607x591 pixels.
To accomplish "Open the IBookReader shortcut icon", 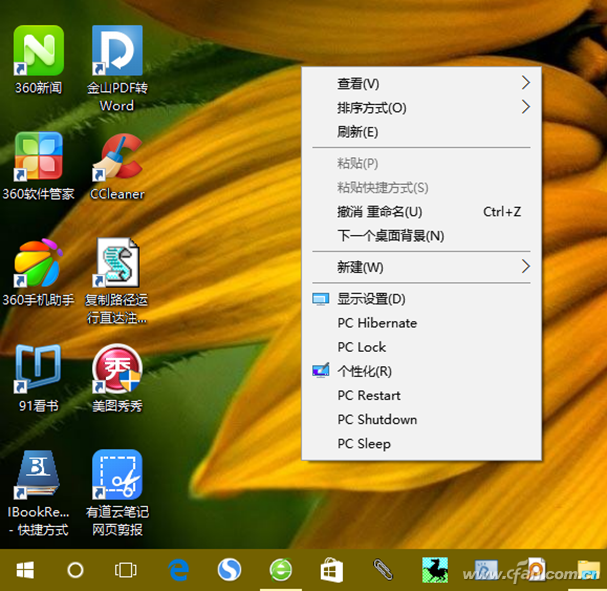I will coord(38,476).
